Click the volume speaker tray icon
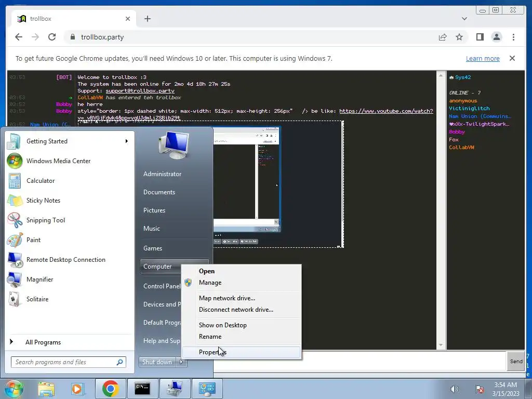 pos(454,389)
